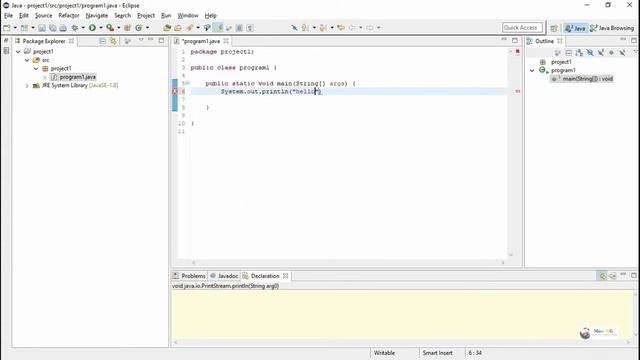The height and width of the screenshot is (360, 640).
Task: Maximize the Outline view
Action: (x=633, y=40)
